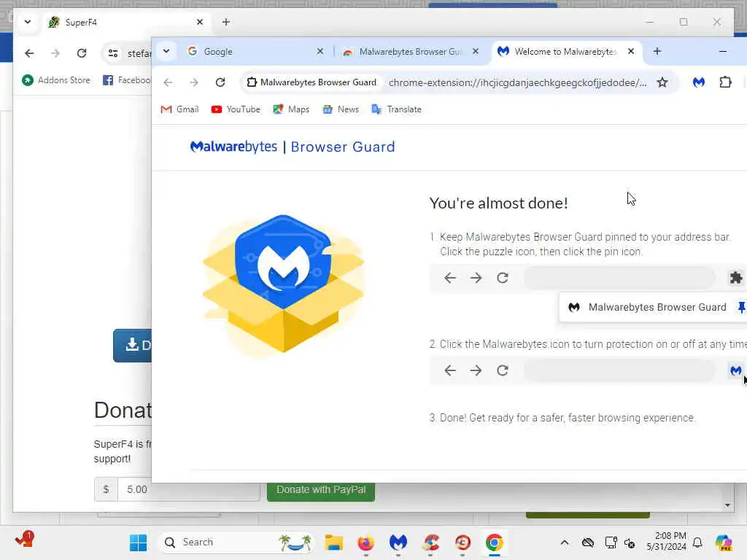The height and width of the screenshot is (560, 747).
Task: Open Malwarebytes app from taskbar
Action: coord(398,542)
